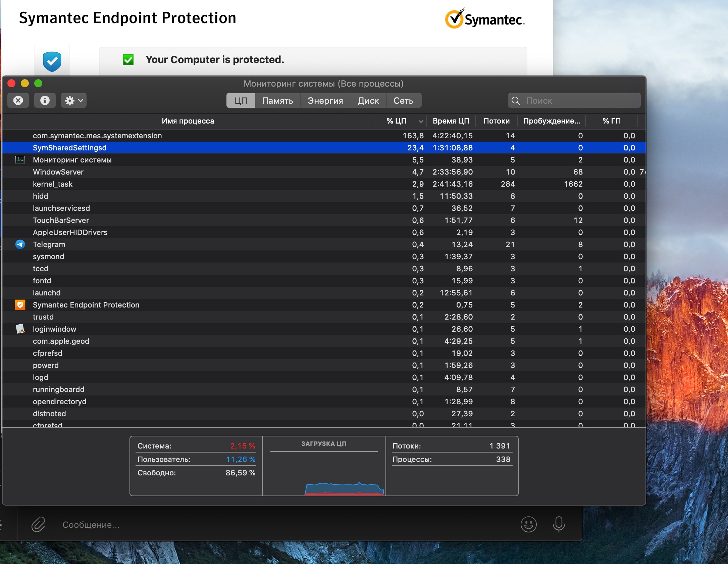Sort by the Время ЦП column header
The image size is (728, 564).
pos(451,121)
